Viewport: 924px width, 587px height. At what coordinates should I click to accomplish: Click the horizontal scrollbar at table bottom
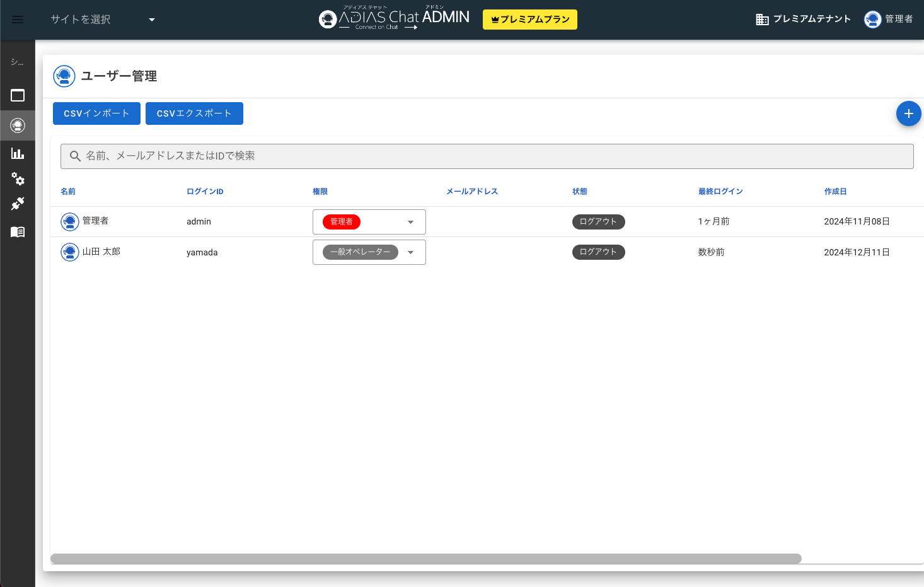click(x=425, y=559)
